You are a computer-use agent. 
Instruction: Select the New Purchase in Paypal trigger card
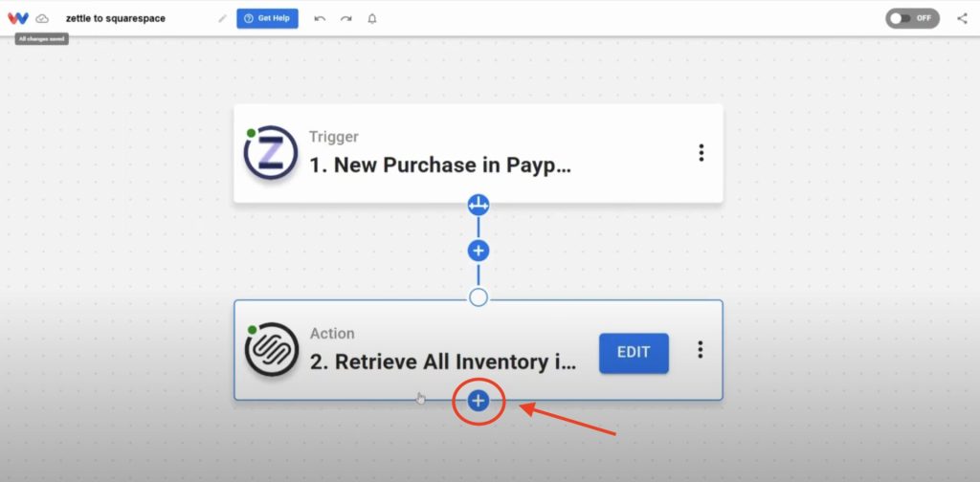[x=479, y=153]
